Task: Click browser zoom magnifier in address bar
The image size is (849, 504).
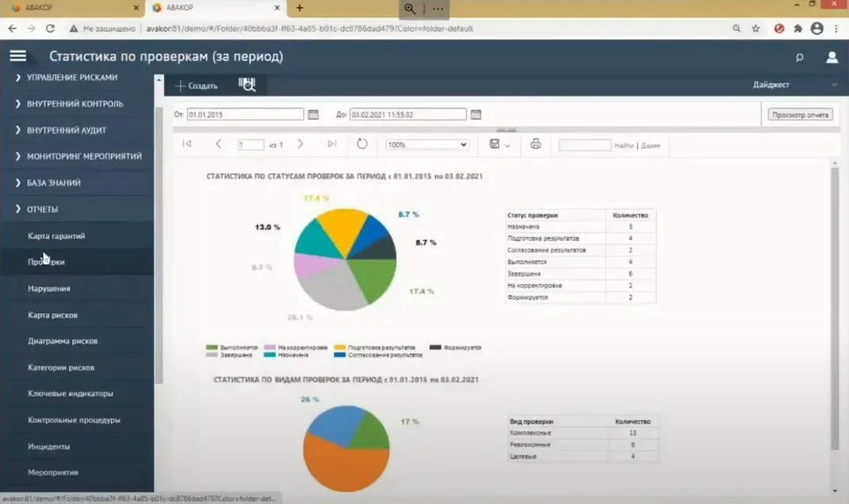Action: click(736, 28)
